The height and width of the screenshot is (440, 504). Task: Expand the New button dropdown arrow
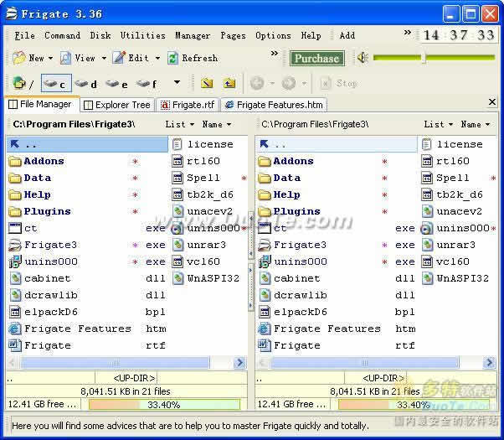tap(50, 59)
